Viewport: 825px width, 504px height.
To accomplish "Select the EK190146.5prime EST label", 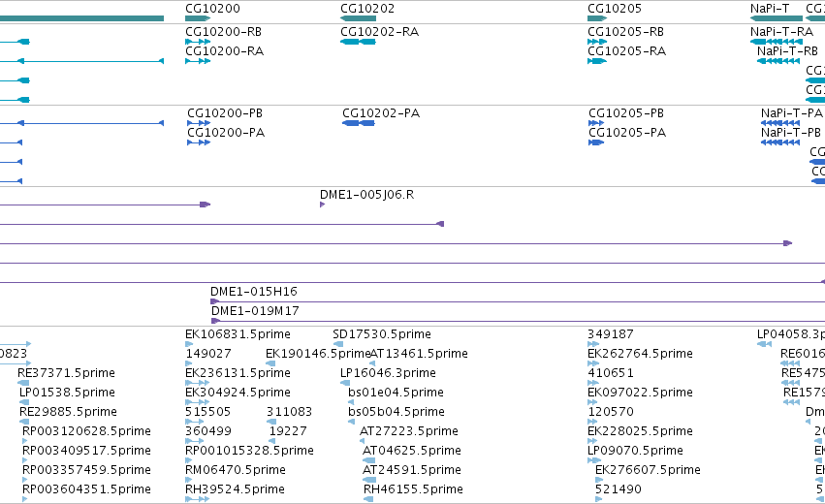I will (318, 354).
